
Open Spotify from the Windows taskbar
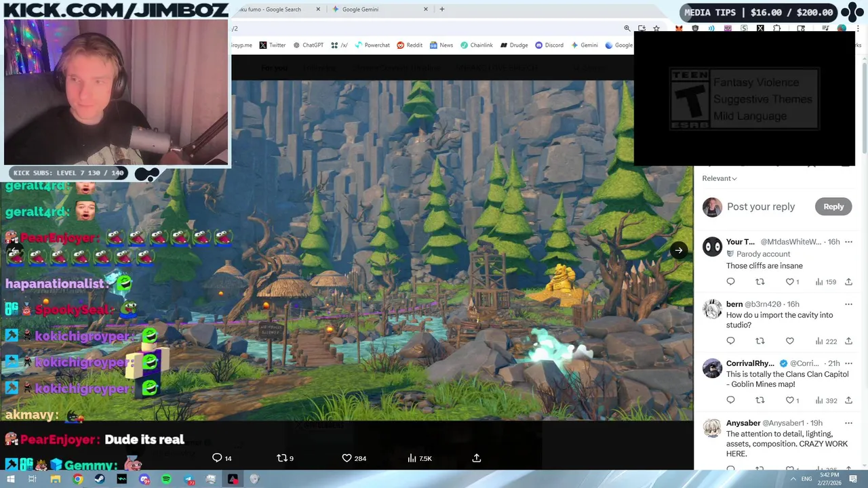tap(166, 479)
